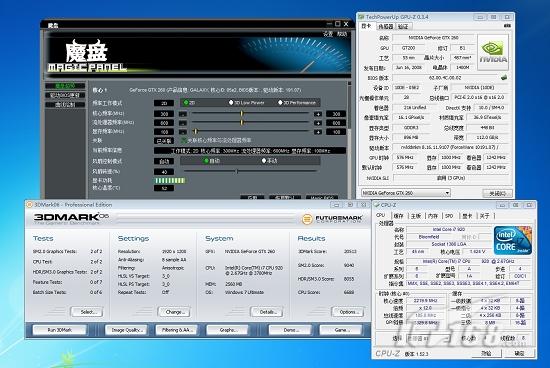
Task: Select the 2D frequency mode radio button
Action: (x=186, y=102)
